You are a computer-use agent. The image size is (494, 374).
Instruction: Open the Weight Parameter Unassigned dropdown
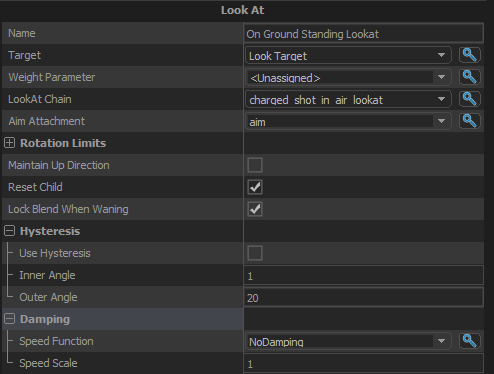point(348,77)
